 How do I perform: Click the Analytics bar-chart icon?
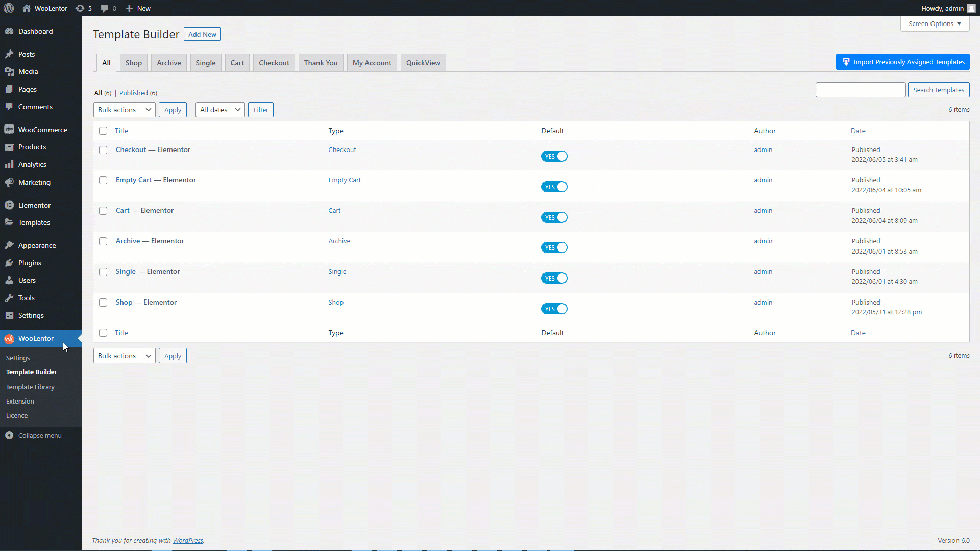[9, 164]
